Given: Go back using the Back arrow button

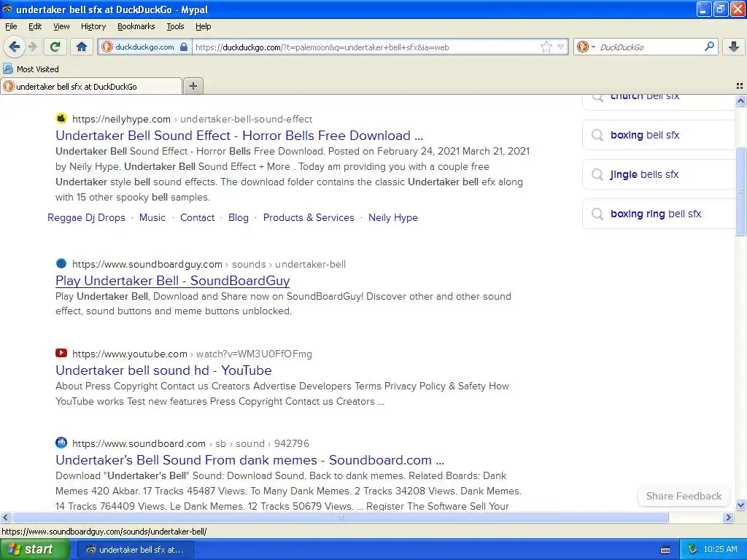Looking at the screenshot, I should point(14,47).
